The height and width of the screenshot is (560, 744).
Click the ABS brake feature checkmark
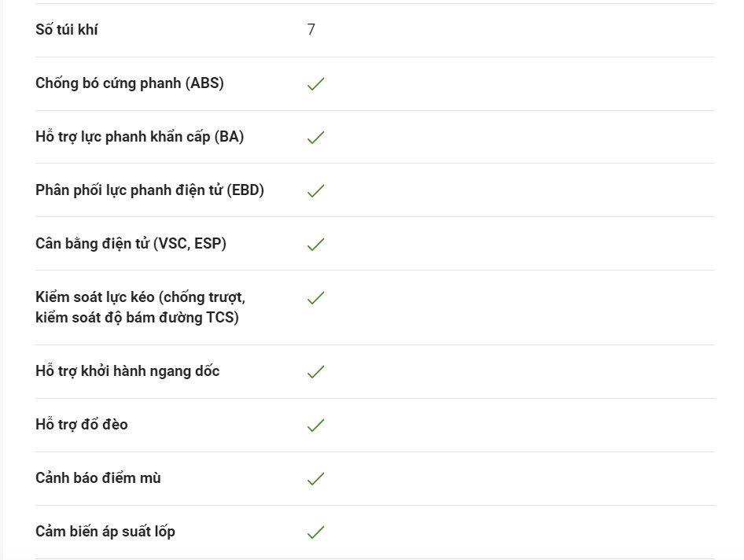click(315, 83)
